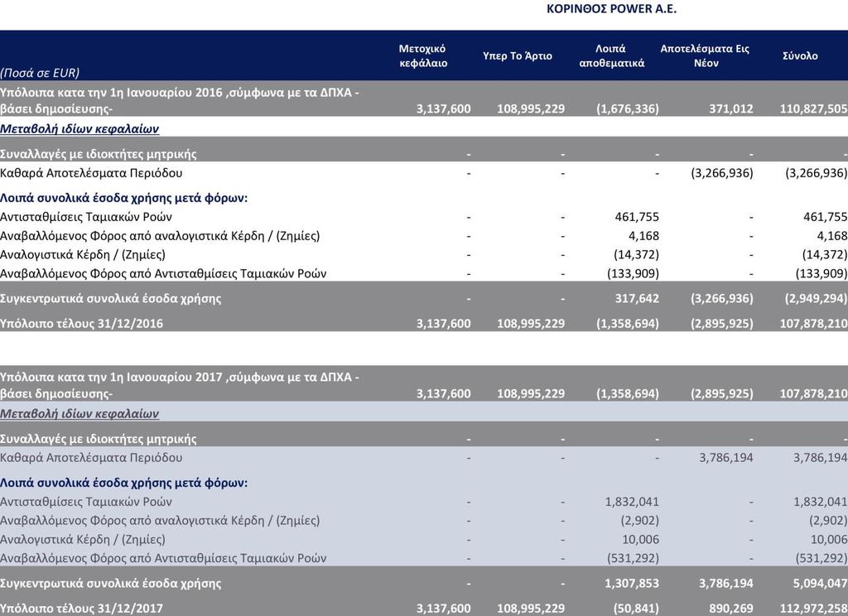Select the Μετοχικό κεφάλαιο column header
Screen dimensions: 848x616
point(423,55)
